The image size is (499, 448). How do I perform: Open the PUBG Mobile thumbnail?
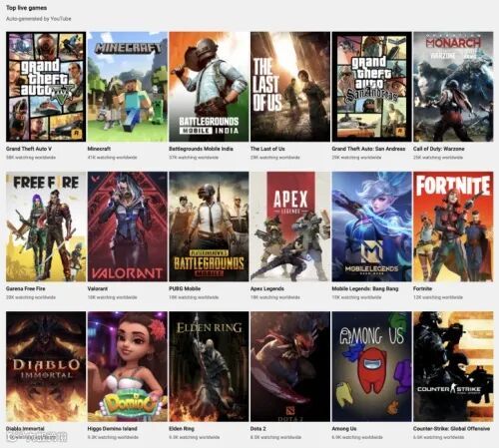[209, 226]
